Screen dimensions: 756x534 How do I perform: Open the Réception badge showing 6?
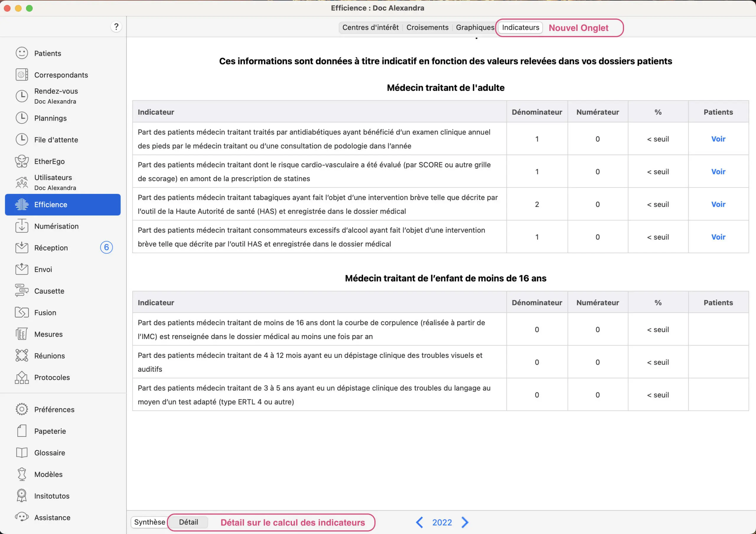point(106,247)
